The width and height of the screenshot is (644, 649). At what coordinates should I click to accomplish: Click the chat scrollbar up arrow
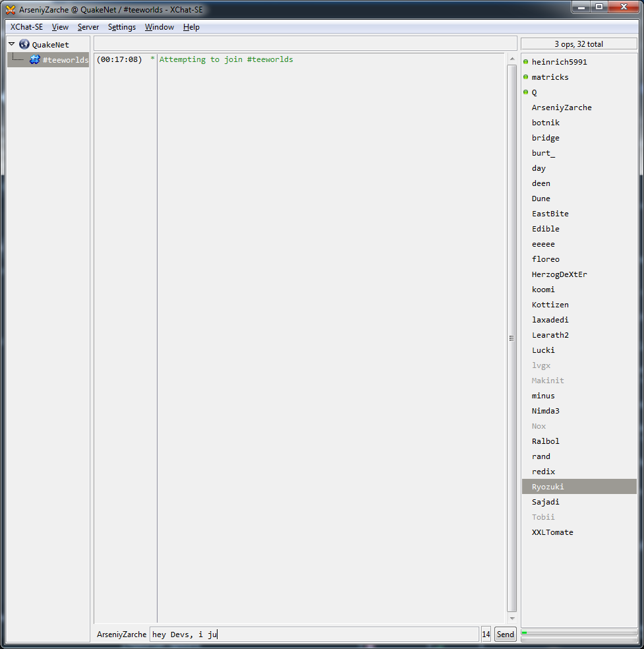[x=512, y=59]
